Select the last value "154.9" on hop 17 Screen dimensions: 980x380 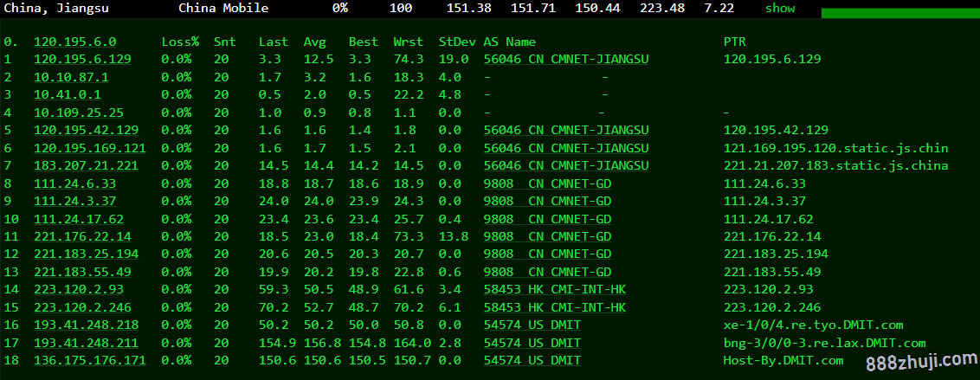click(278, 343)
